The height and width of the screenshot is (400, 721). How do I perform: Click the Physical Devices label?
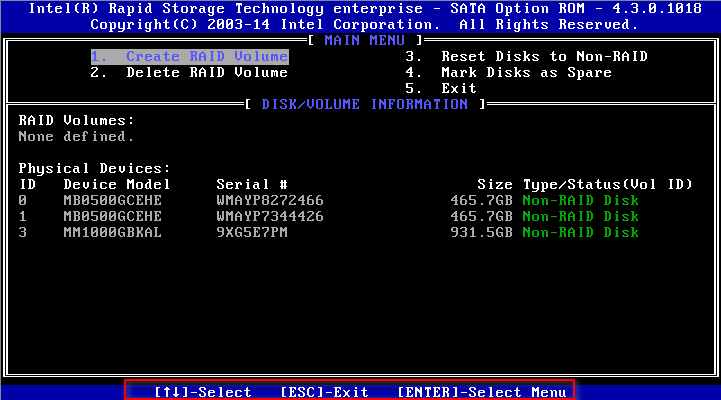[94, 168]
